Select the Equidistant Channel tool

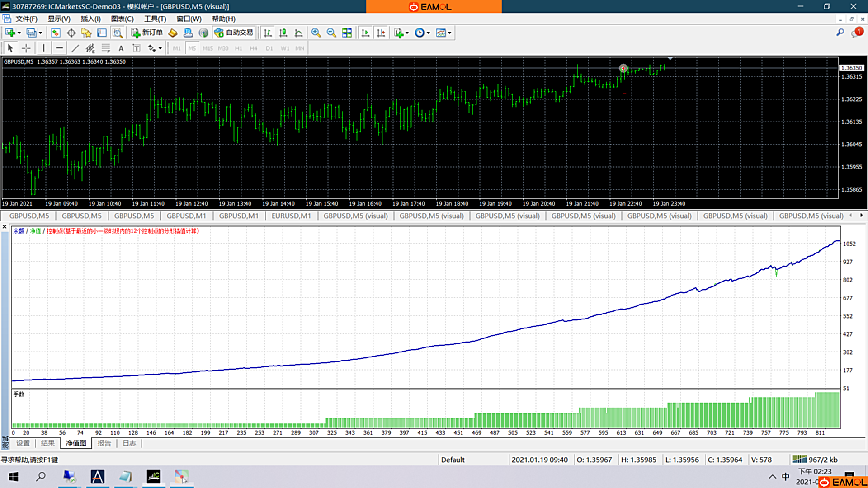(x=90, y=48)
